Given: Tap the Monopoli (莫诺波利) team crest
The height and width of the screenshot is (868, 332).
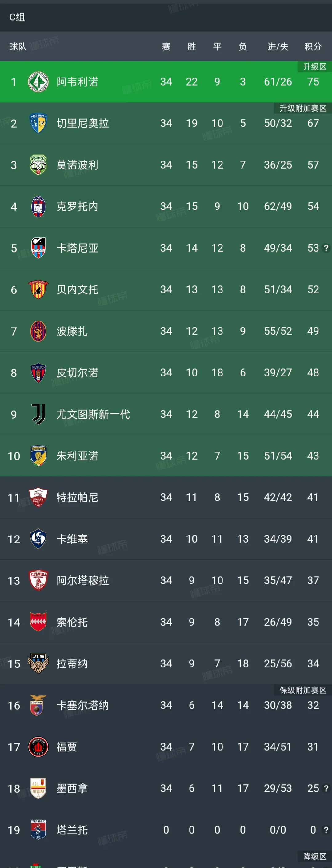Looking at the screenshot, I should pyautogui.click(x=38, y=165).
